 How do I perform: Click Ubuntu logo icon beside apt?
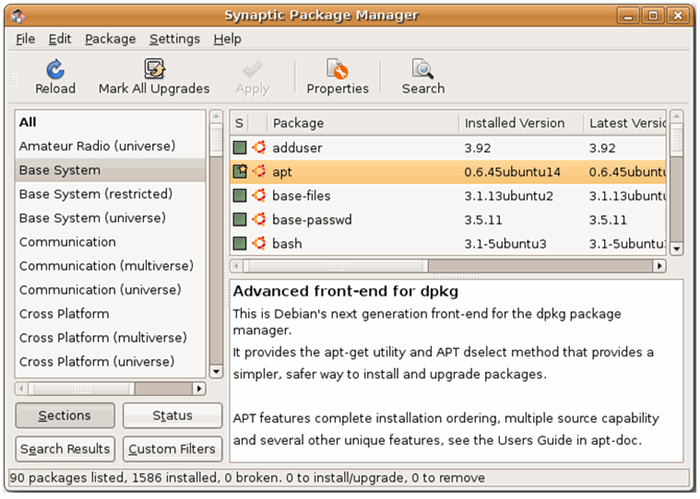tap(259, 171)
